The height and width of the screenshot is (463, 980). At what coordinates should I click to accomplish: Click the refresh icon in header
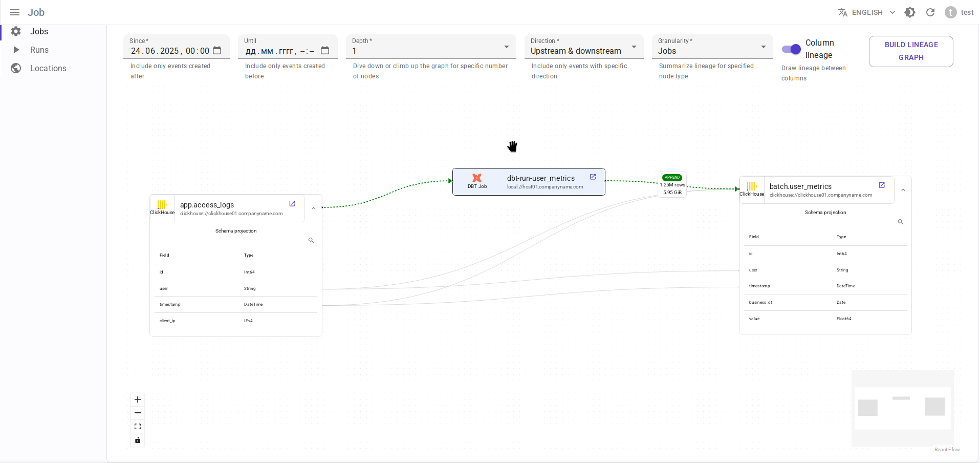pyautogui.click(x=930, y=12)
